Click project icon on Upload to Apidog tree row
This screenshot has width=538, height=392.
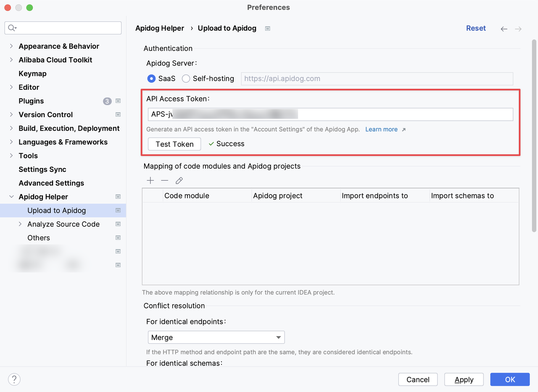tap(118, 210)
